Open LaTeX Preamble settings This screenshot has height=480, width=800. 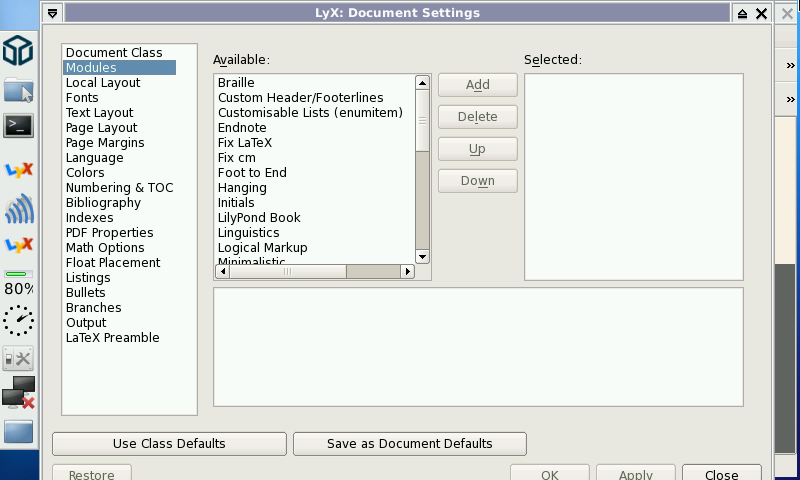click(x=113, y=338)
